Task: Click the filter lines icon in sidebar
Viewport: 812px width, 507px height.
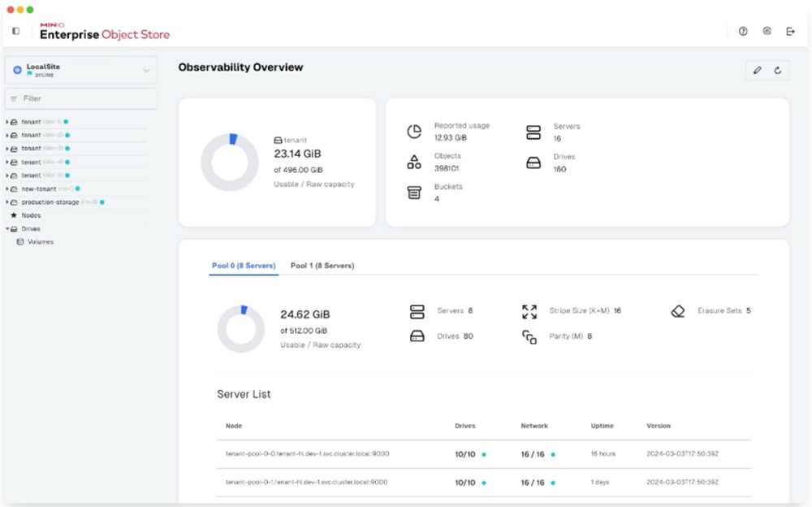Action: (x=14, y=98)
